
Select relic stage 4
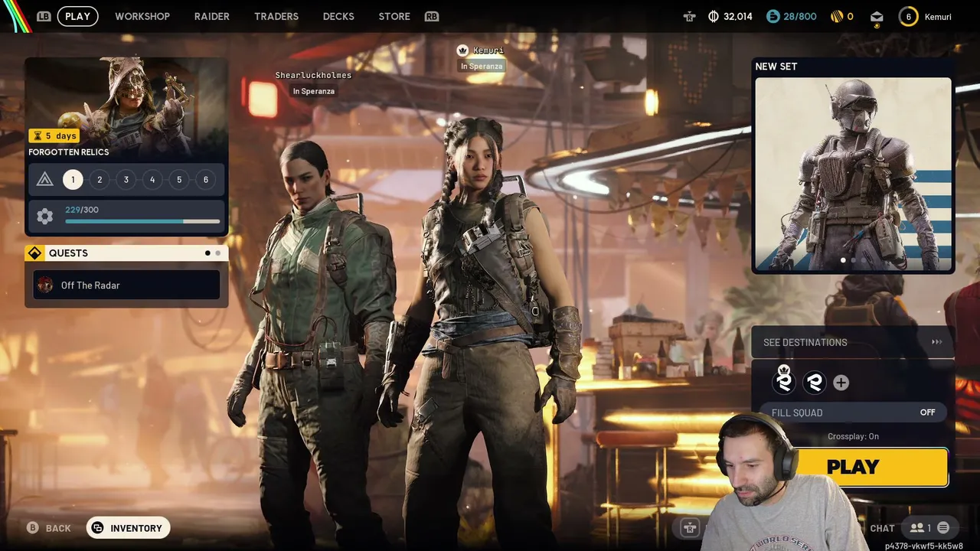click(152, 180)
